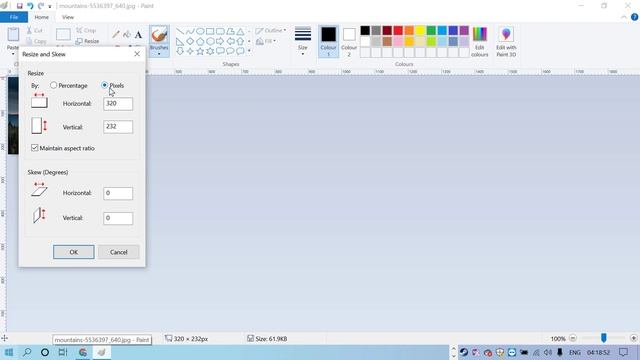Open the shape Outline dropdown
The width and height of the screenshot is (640, 360).
click(271, 31)
